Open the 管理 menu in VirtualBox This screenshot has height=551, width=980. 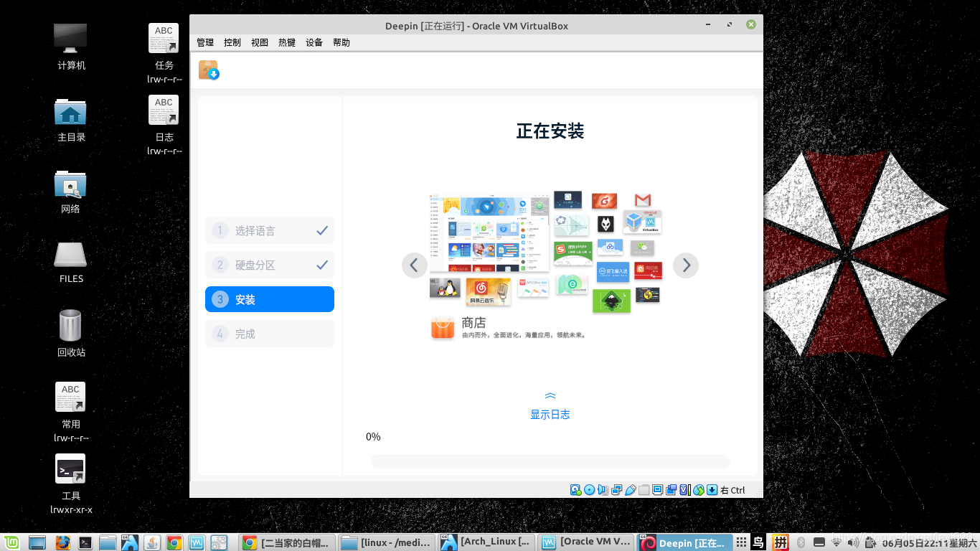[x=205, y=42]
